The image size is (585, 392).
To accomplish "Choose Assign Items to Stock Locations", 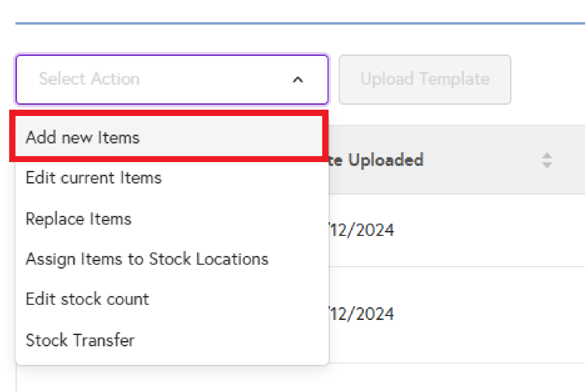I will [x=147, y=259].
